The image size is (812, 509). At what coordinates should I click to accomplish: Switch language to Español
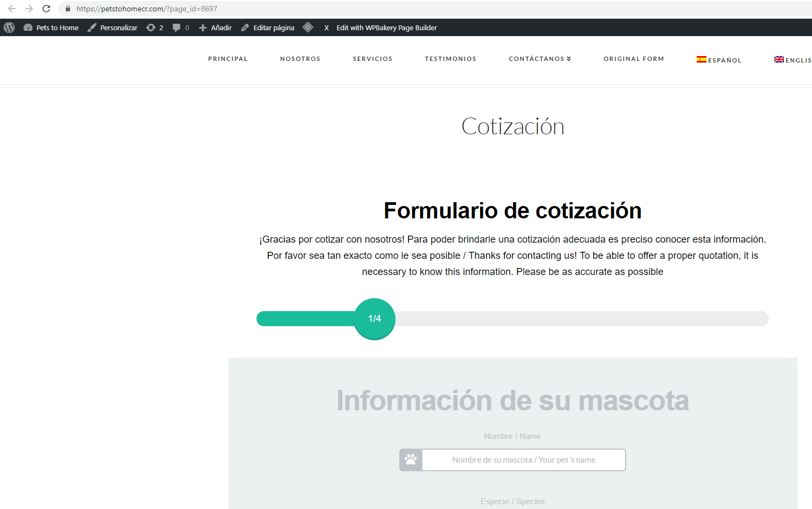719,60
